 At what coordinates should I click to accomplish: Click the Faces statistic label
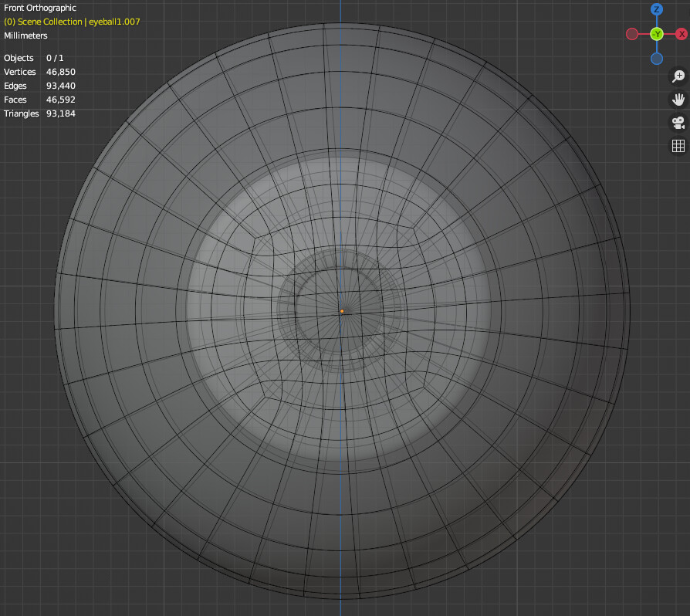click(x=37, y=100)
